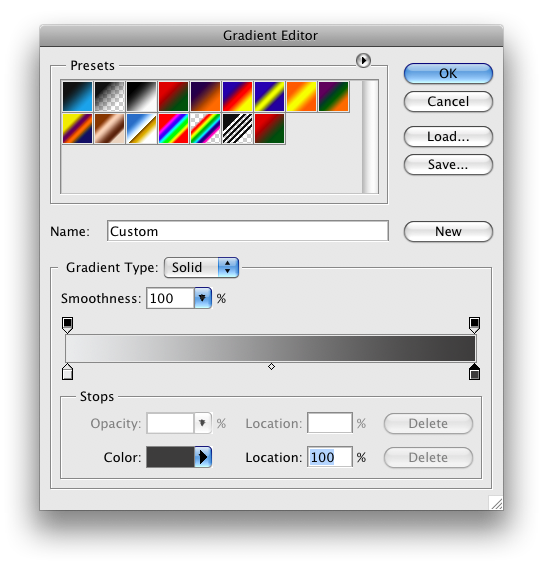Choose the transparent stripes gradient preset
The image size is (543, 565).
[237, 128]
